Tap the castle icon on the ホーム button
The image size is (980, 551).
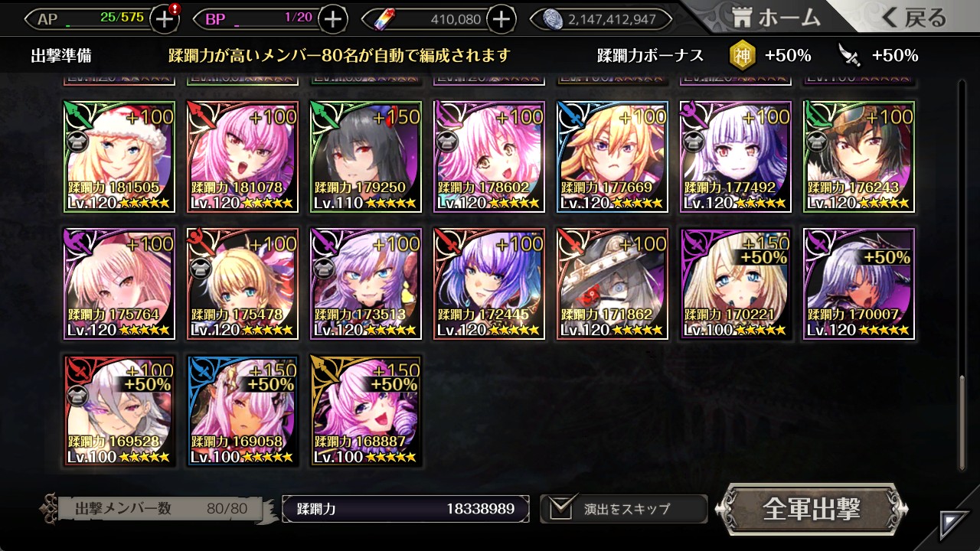(743, 18)
